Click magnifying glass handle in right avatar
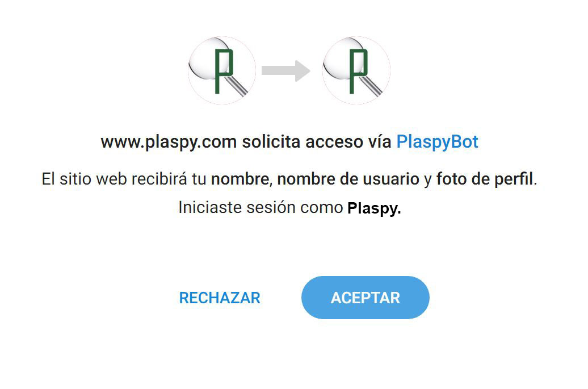The width and height of the screenshot is (588, 389). pos(372,85)
